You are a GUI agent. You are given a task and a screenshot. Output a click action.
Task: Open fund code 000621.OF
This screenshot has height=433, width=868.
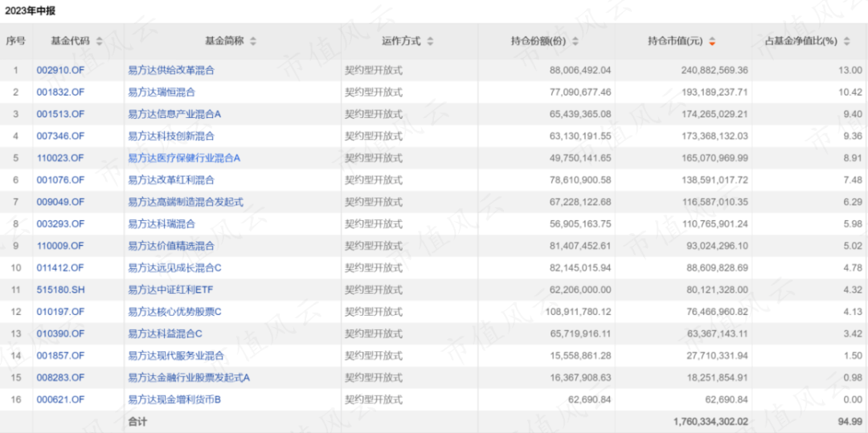[x=60, y=399]
